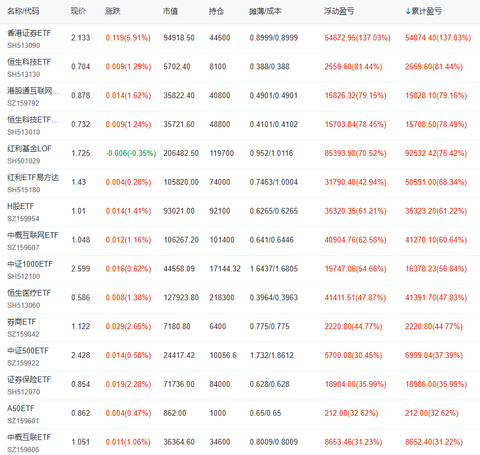480x455 pixels.
Task: Sort table by 市值 header
Action: [x=170, y=11]
